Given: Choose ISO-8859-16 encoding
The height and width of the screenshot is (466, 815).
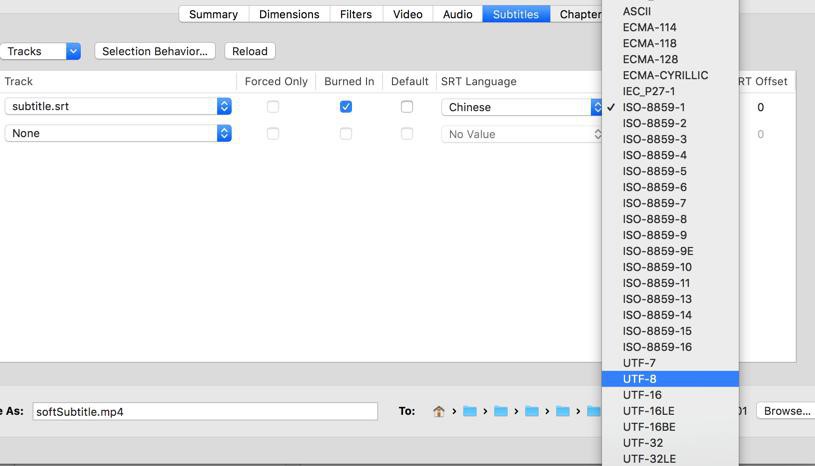Looking at the screenshot, I should point(670,347).
